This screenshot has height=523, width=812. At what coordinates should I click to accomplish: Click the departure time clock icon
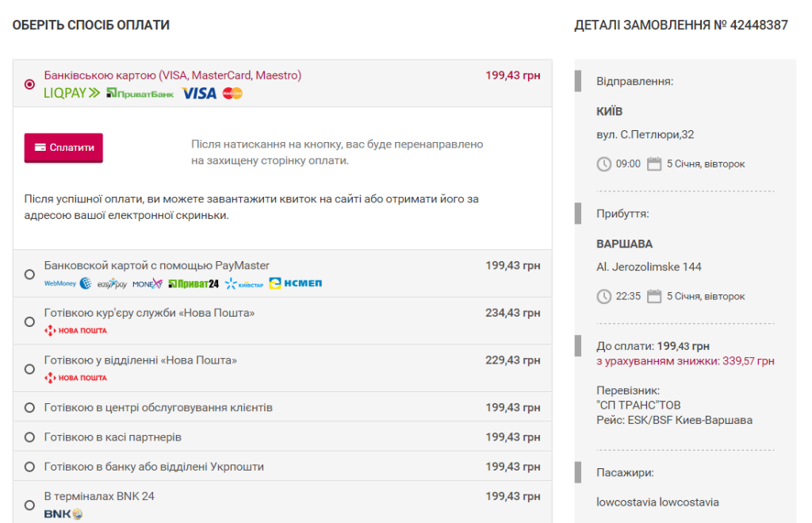pyautogui.click(x=603, y=164)
